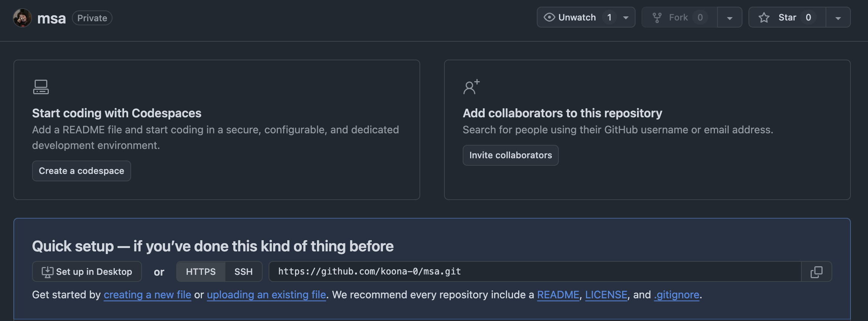Click the copy URL to clipboard icon
Screen dimensions: 868x321
(x=816, y=272)
